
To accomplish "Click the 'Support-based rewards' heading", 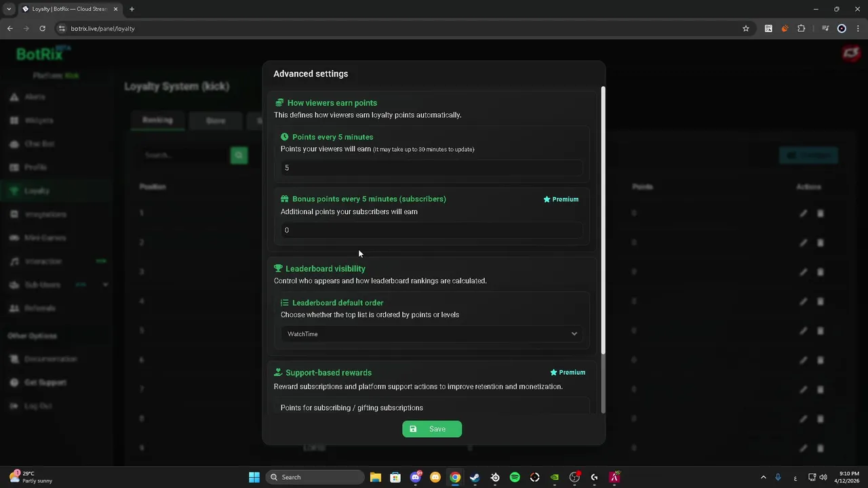I will [x=328, y=373].
